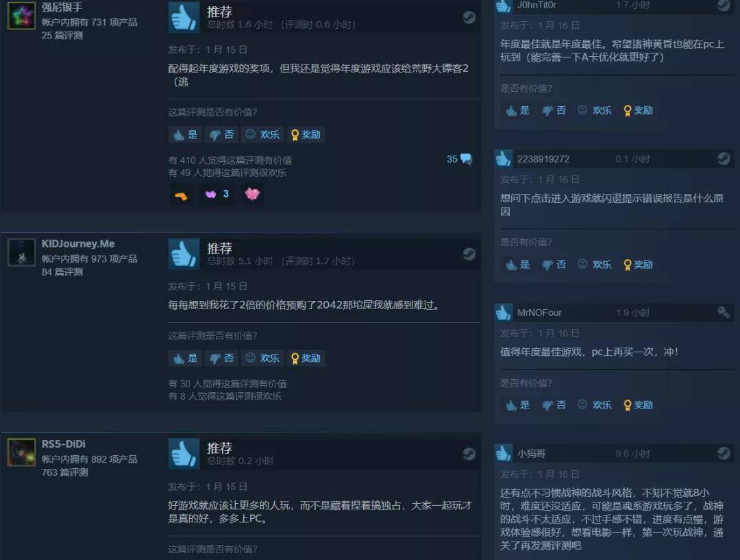Click thumbs-up recommend icon on RS5-DiDi review

(x=184, y=453)
